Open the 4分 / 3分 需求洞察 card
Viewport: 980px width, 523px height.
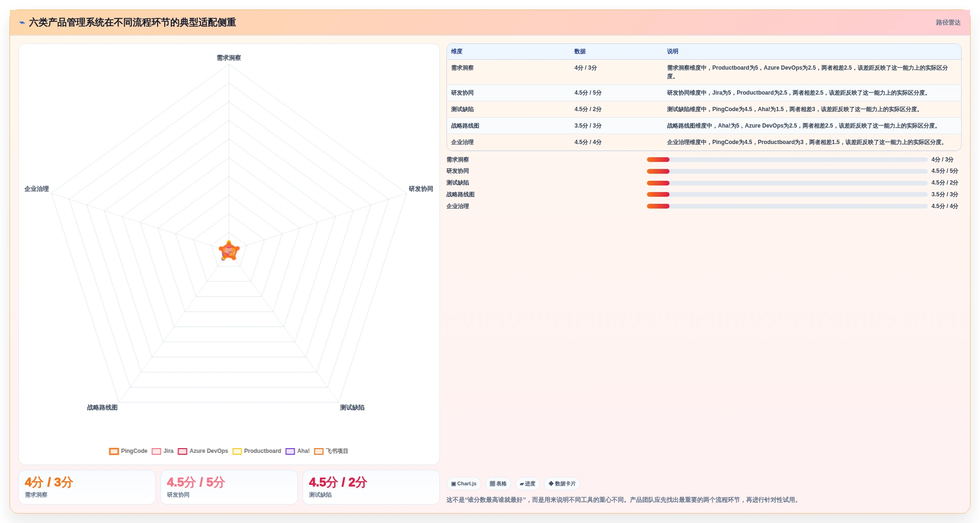point(87,487)
